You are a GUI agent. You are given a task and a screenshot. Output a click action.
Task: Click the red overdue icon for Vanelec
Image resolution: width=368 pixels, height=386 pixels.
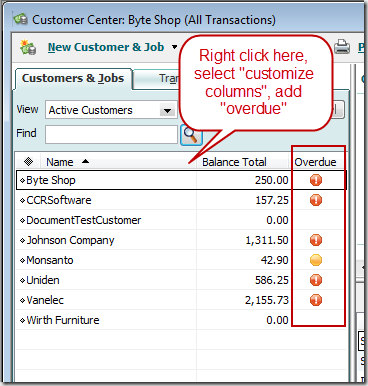pos(316,300)
